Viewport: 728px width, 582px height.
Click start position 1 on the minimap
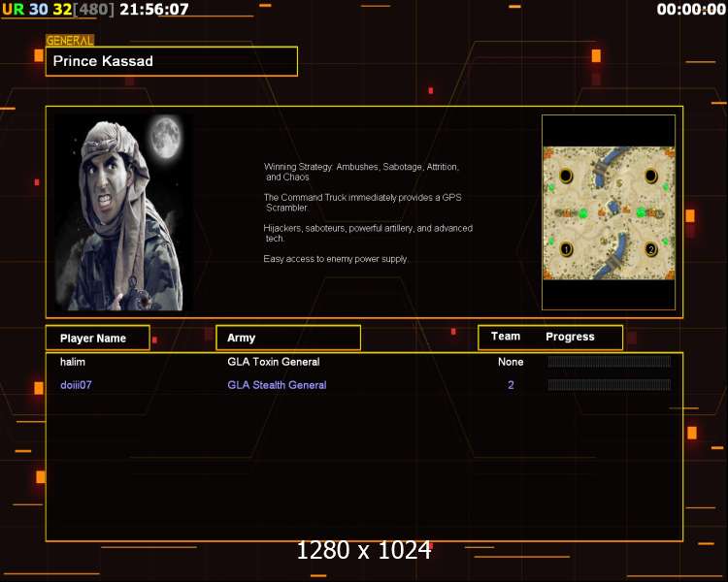point(566,249)
